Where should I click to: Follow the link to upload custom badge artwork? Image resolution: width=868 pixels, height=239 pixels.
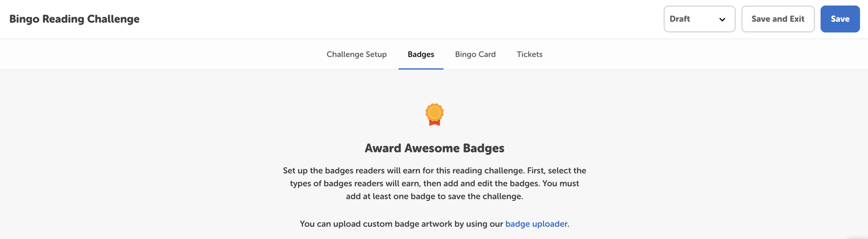tap(537, 223)
